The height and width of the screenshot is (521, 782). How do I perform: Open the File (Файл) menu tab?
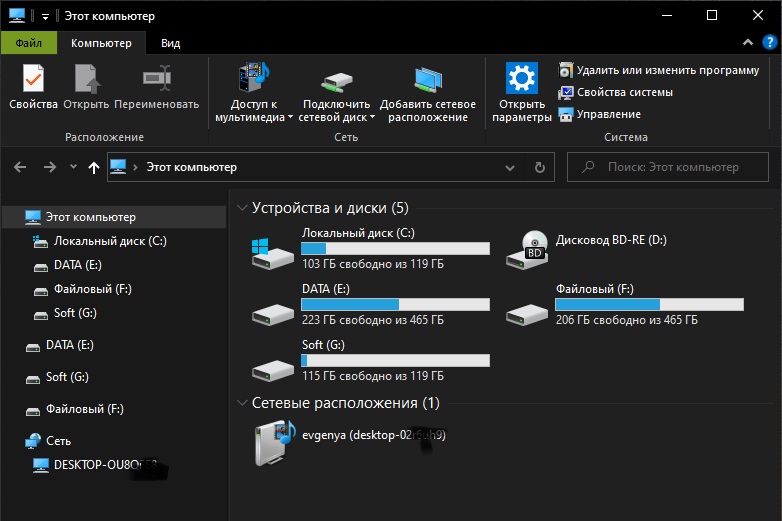pyautogui.click(x=28, y=43)
